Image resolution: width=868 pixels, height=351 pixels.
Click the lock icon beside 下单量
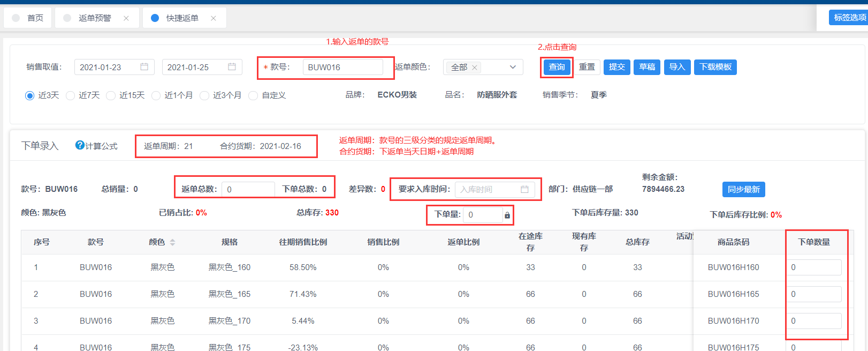tap(507, 215)
